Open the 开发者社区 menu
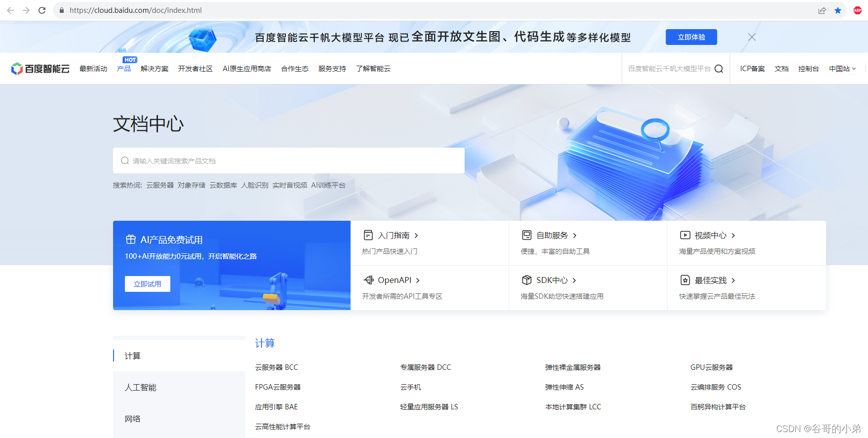This screenshot has width=868, height=438. pos(196,69)
